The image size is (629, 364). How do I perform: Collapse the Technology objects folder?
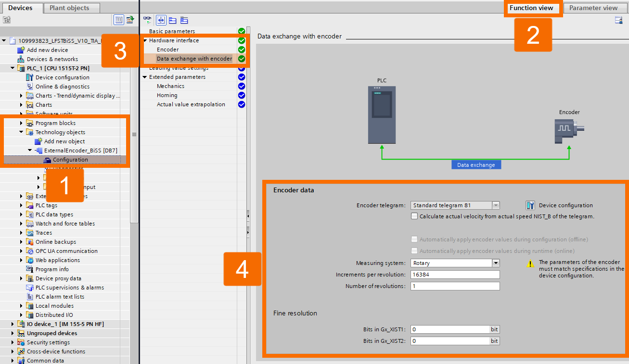tap(21, 132)
